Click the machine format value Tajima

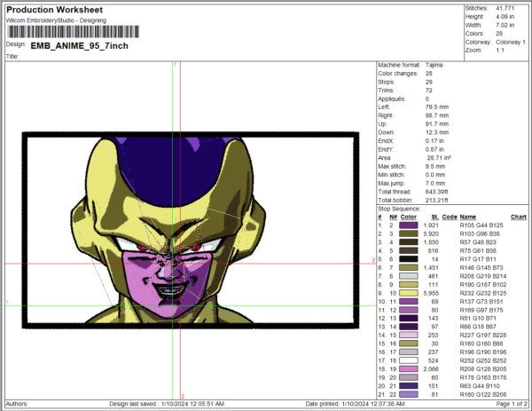click(434, 65)
